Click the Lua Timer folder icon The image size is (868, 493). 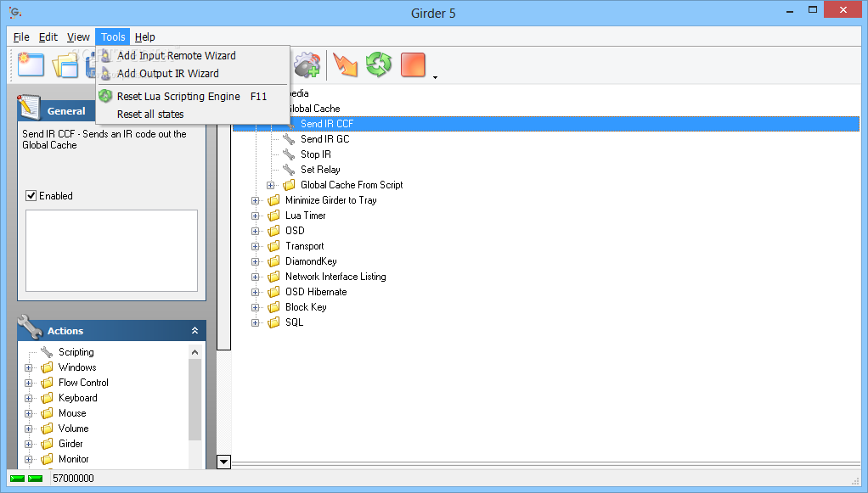point(273,216)
